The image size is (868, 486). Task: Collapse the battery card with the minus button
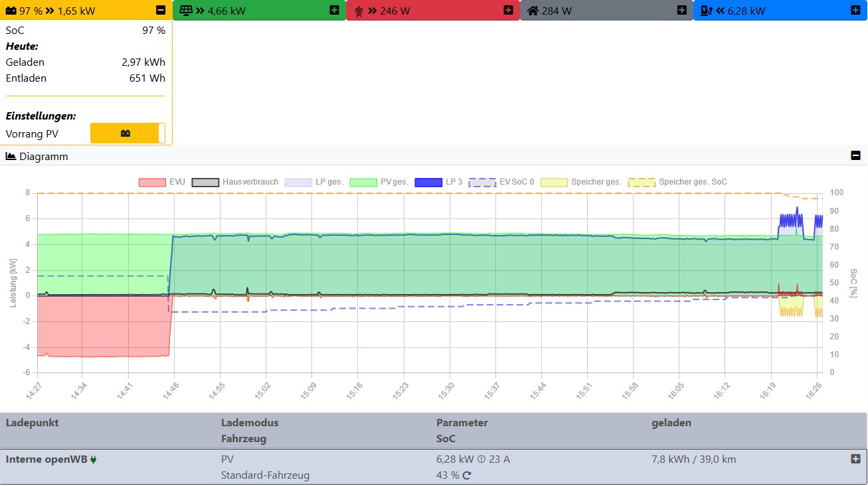pyautogui.click(x=160, y=11)
